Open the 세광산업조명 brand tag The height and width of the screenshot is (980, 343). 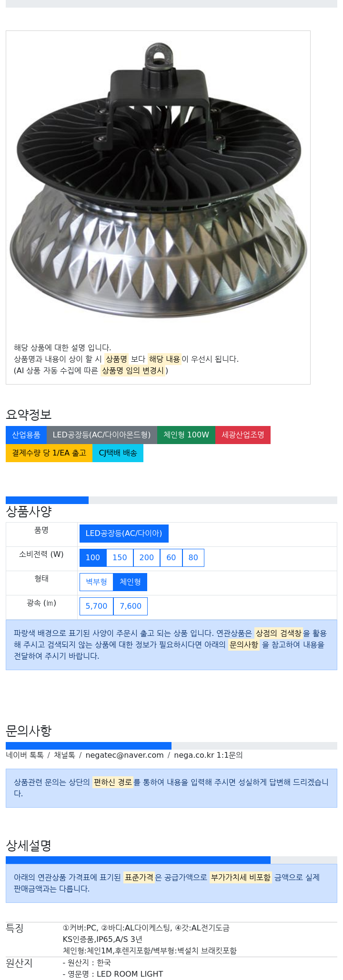[243, 435]
